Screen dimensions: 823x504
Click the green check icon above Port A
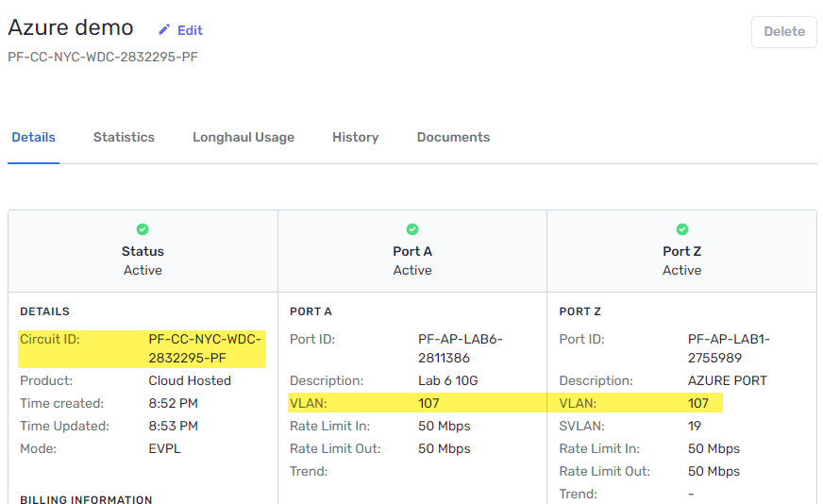click(412, 229)
